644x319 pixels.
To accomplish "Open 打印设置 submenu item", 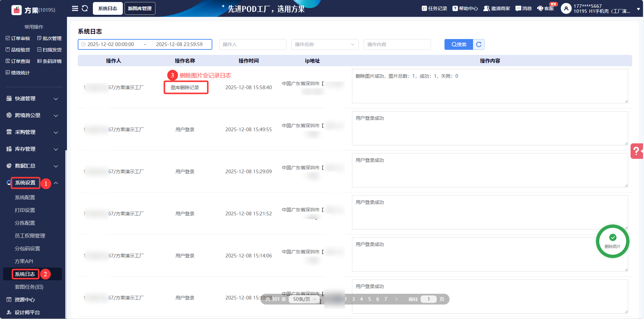I will (25, 210).
